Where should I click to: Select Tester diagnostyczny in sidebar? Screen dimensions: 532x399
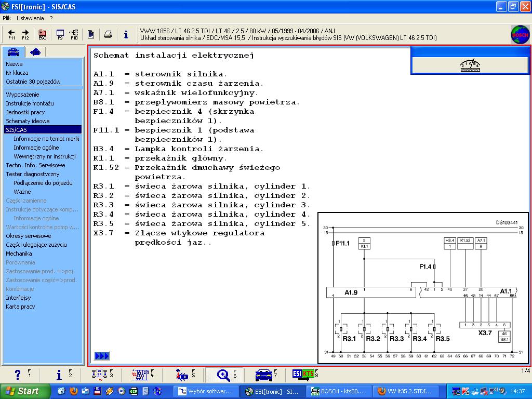(x=32, y=174)
